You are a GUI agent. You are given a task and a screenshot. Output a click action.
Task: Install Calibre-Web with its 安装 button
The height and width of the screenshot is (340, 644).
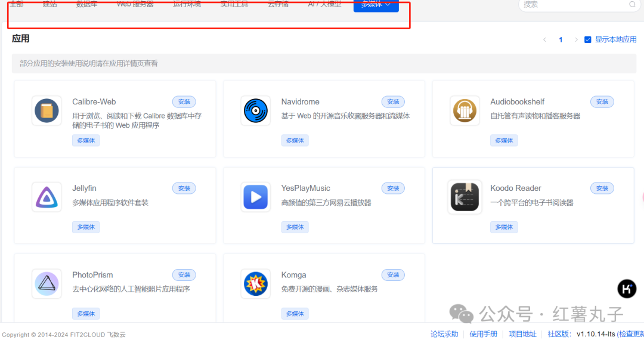coord(184,102)
